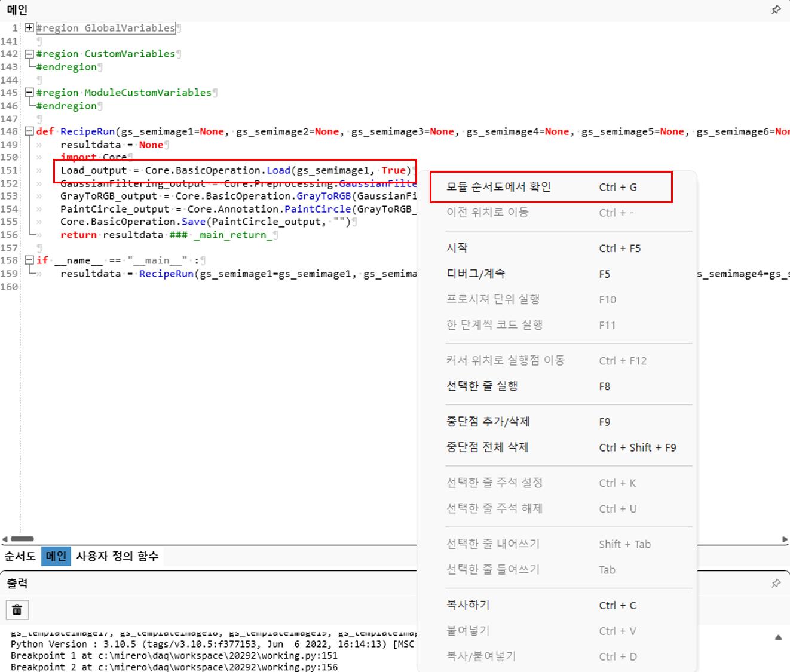Expand the GlobalVariables region
Image resolution: width=790 pixels, height=672 pixels.
[x=29, y=28]
